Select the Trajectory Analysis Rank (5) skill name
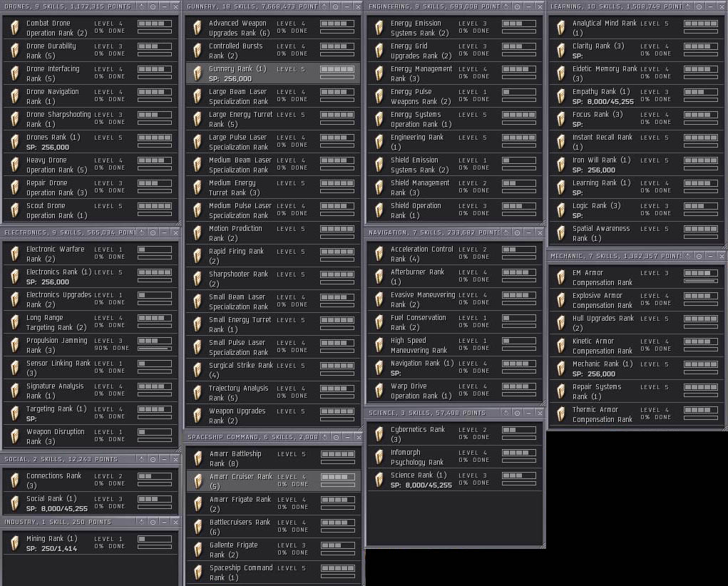This screenshot has width=728, height=586. 238,393
